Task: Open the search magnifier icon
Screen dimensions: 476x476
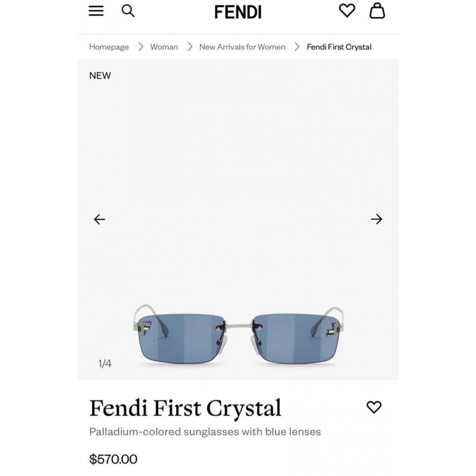Action: tap(128, 11)
